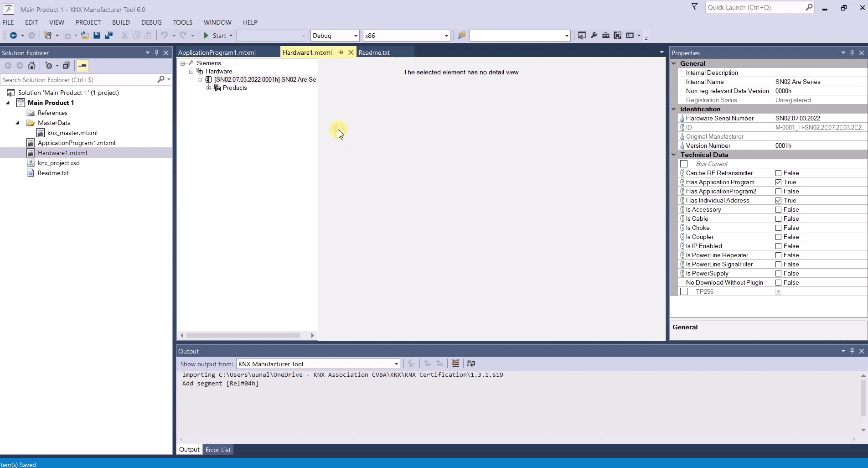868x468 pixels.
Task: Toggle the Solution Explorer preview selected items icon
Action: click(82, 66)
